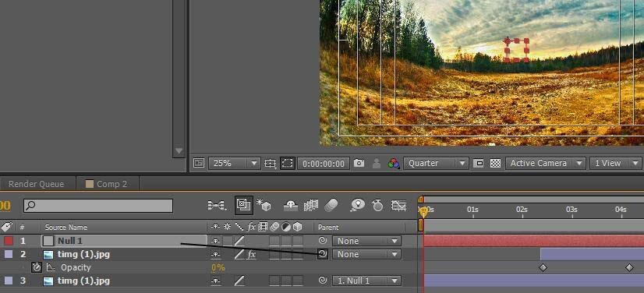644x293 pixels.
Task: Enable Frame Blending for the composition
Action: (311, 205)
